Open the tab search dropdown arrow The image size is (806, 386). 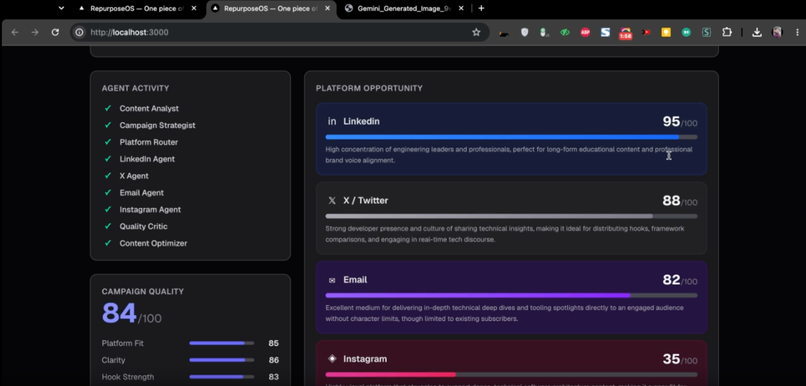tap(61, 8)
